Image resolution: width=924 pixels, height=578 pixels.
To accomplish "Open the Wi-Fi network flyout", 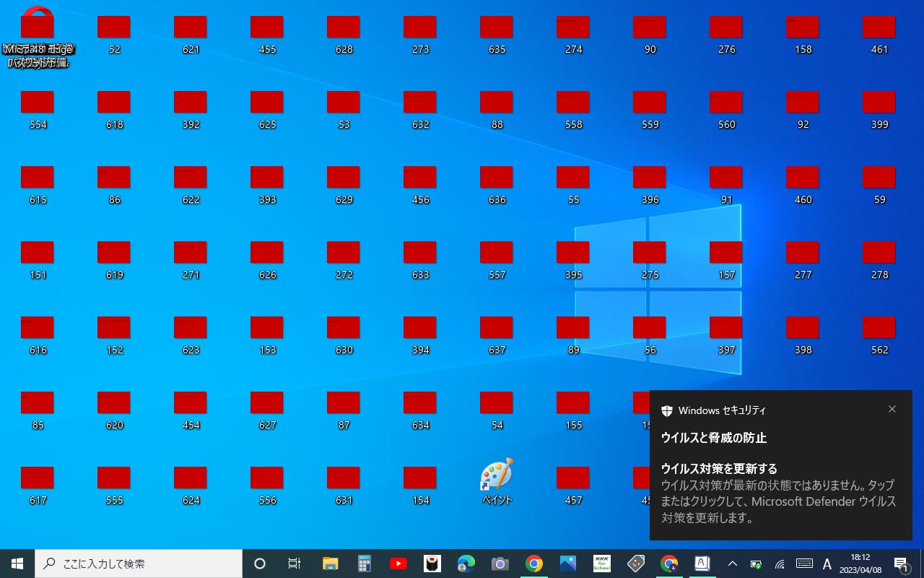I will (780, 564).
